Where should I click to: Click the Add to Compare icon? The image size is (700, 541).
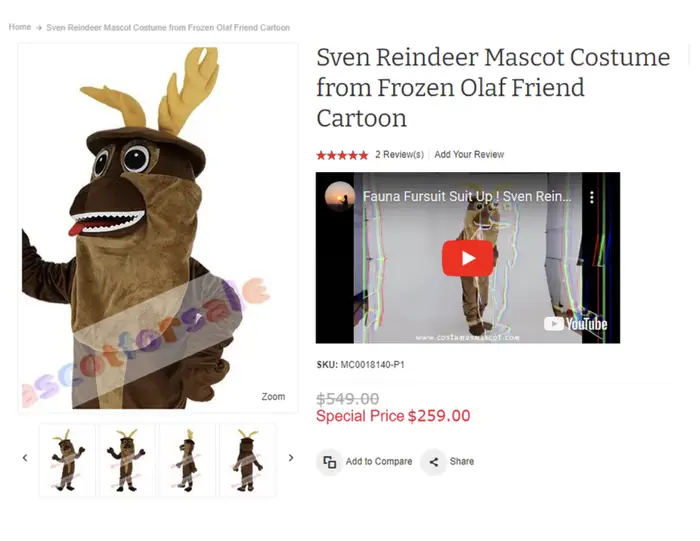tap(329, 462)
